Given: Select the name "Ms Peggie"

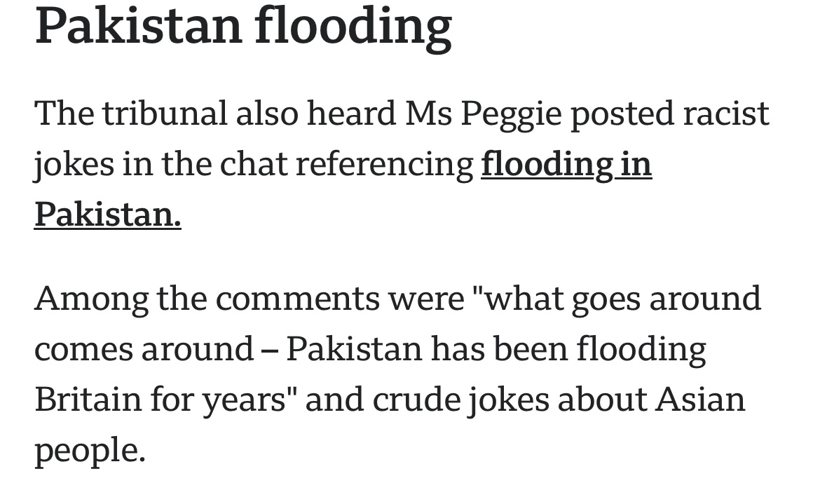Looking at the screenshot, I should click(x=483, y=114).
